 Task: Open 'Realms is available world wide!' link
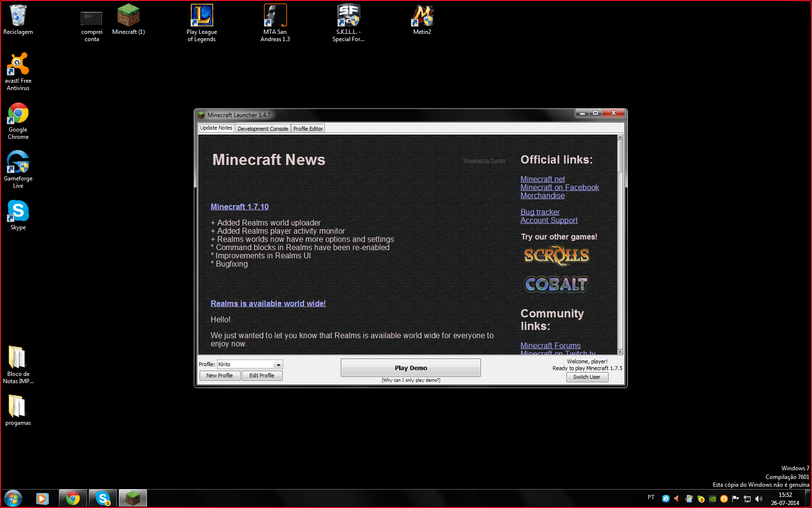[x=268, y=303]
